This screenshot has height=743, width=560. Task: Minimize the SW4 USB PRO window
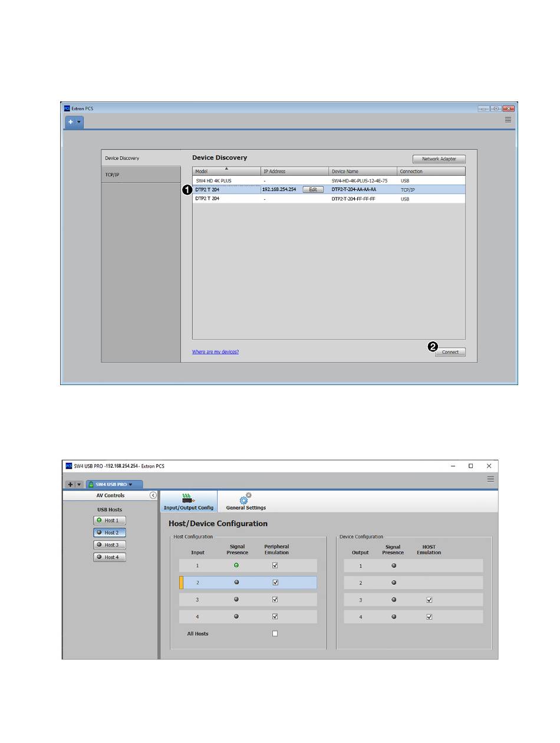pyautogui.click(x=453, y=466)
